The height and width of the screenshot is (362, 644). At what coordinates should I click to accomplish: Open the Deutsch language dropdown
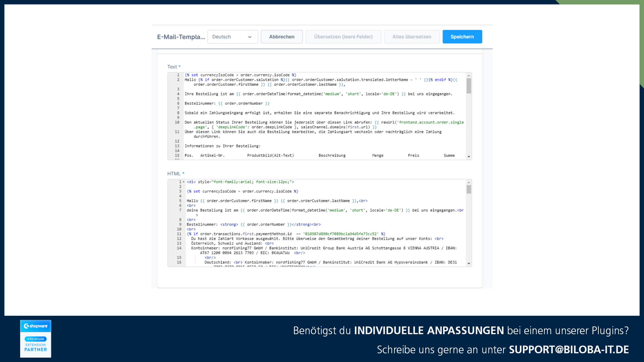tap(232, 37)
